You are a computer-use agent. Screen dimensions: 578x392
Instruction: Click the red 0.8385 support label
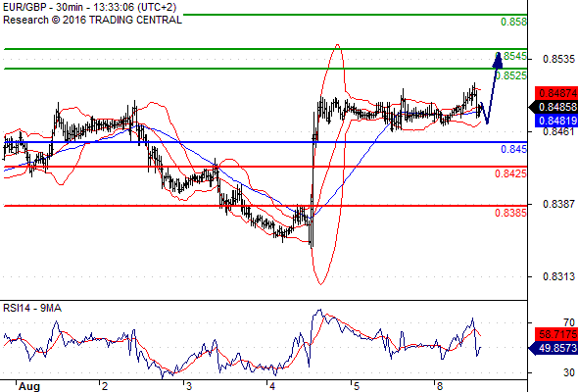510,213
